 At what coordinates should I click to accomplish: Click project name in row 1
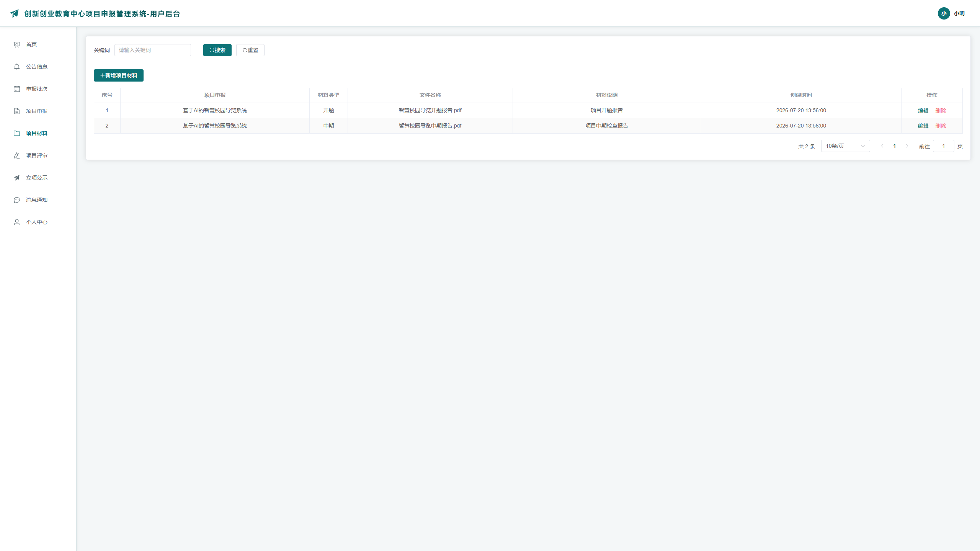[x=215, y=110]
